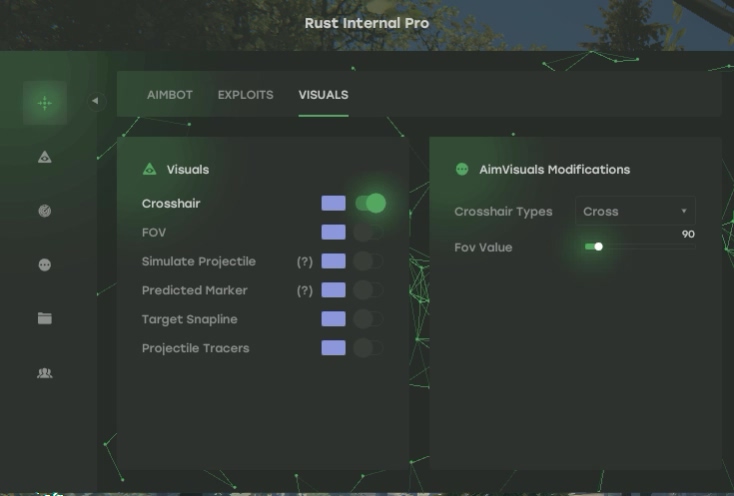Click the Fov Value slider
The image size is (734, 496).
pyautogui.click(x=638, y=247)
